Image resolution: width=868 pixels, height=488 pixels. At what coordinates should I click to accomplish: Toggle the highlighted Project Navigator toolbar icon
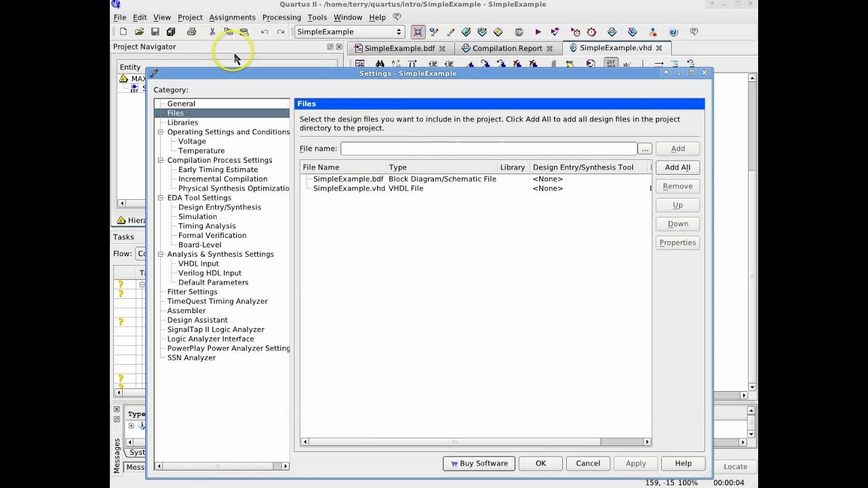418,32
